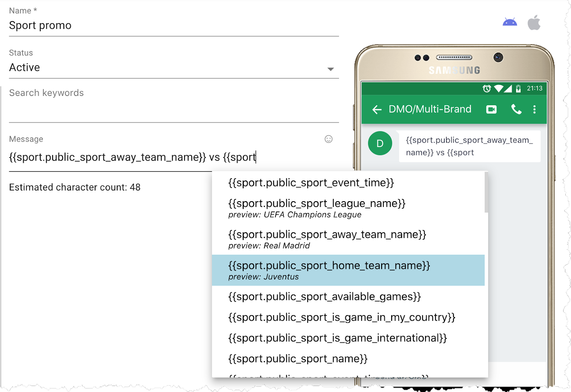This screenshot has height=392, width=571.
Task: Select sport_is_game_international variable
Action: [337, 338]
